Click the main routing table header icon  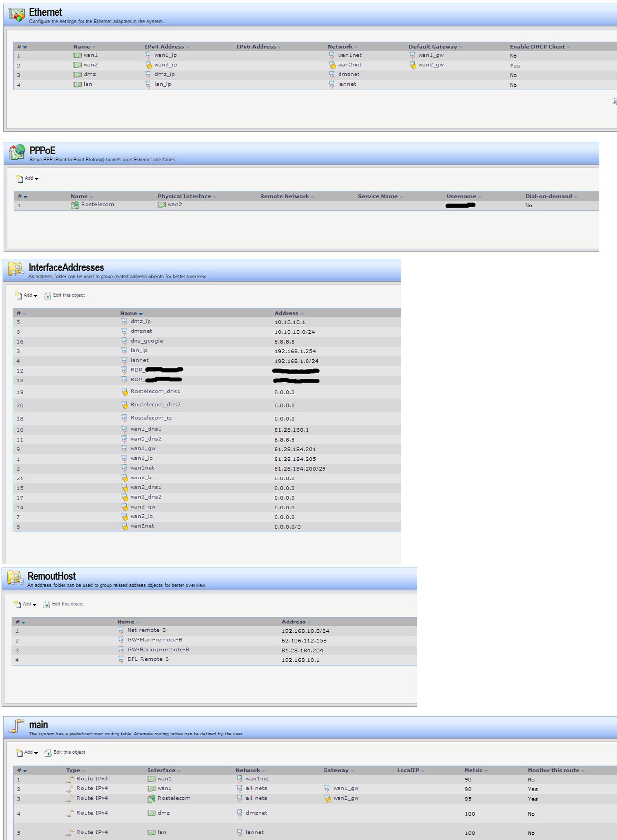(x=17, y=726)
